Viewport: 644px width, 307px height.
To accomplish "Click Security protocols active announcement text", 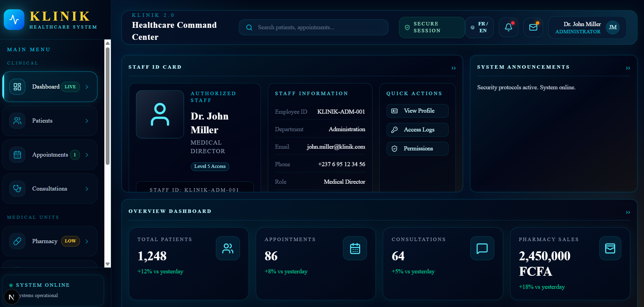I will (526, 87).
